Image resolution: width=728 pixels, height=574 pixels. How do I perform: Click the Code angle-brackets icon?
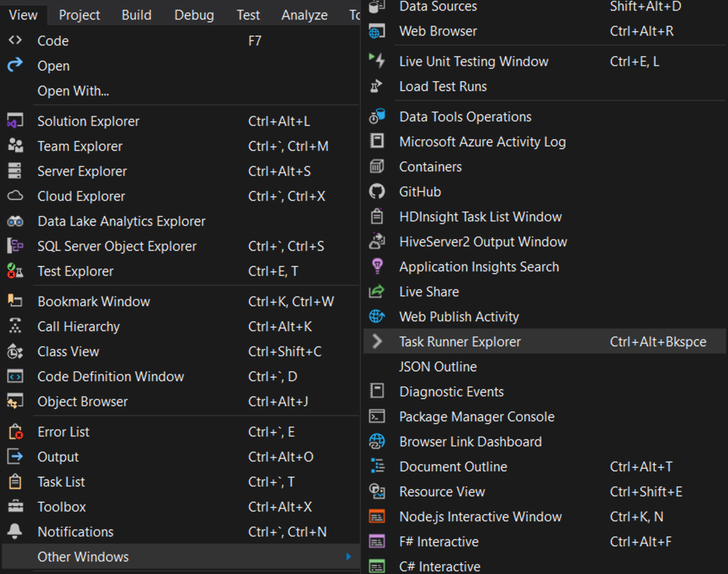(15, 40)
